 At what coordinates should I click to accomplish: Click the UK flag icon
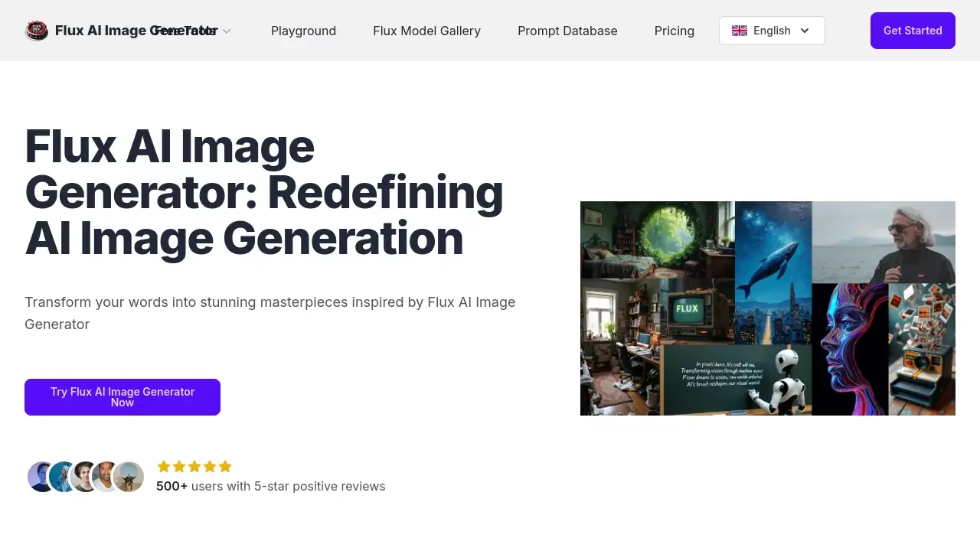740,31
